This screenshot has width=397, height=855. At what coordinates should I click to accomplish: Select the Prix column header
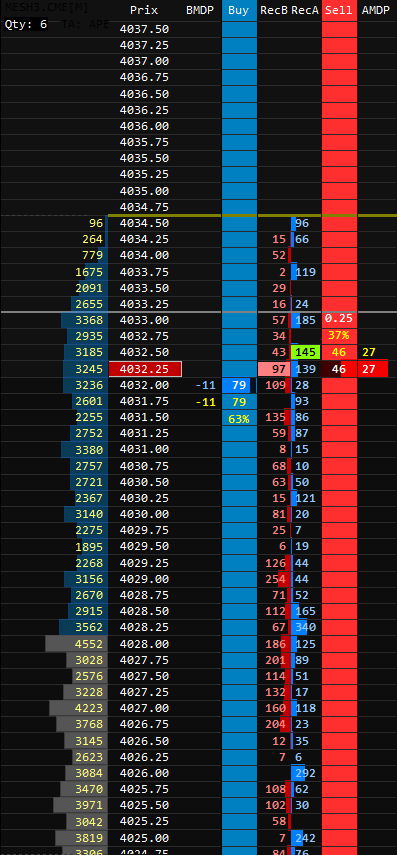[x=144, y=10]
